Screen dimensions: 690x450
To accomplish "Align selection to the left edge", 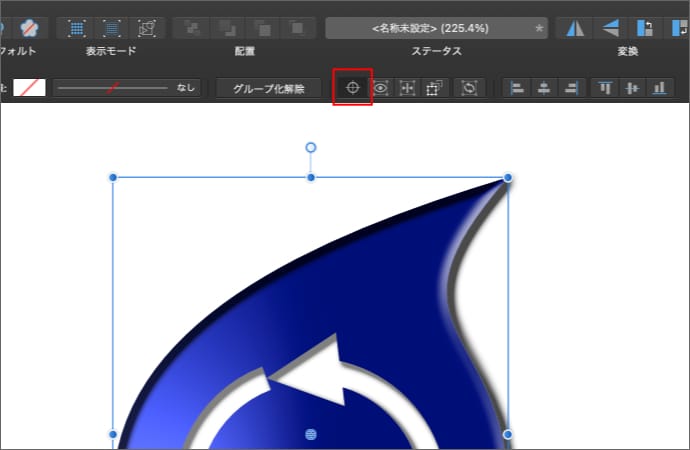I will tap(517, 88).
